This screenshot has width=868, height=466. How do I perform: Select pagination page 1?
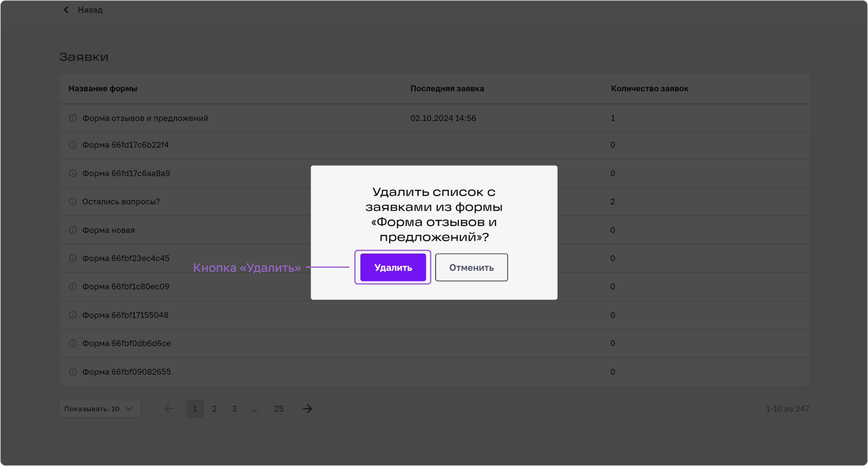point(195,409)
